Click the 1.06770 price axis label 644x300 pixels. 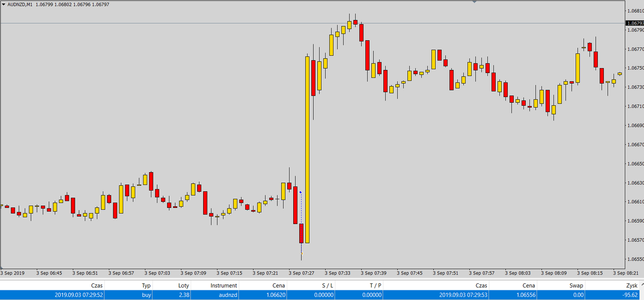(x=635, y=49)
